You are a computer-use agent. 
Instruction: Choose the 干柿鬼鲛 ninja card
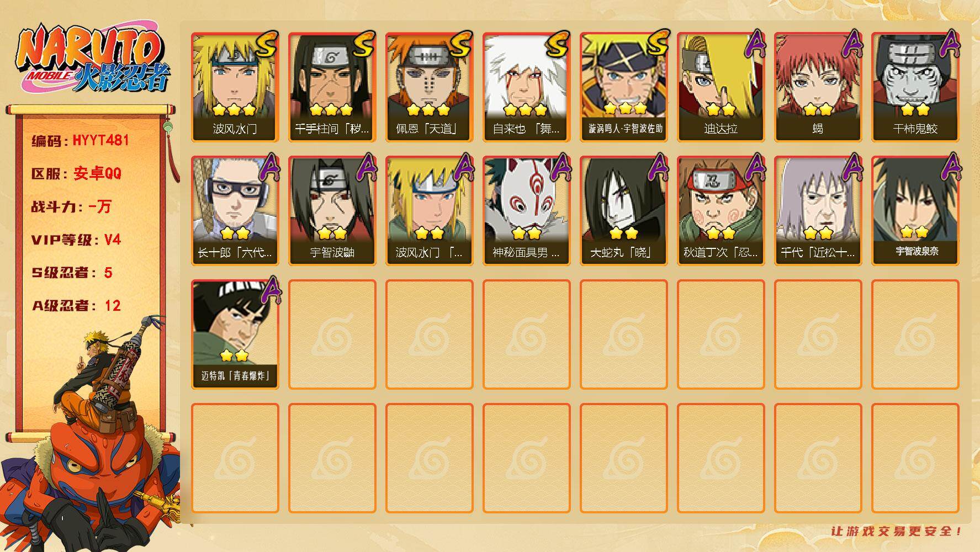click(915, 87)
